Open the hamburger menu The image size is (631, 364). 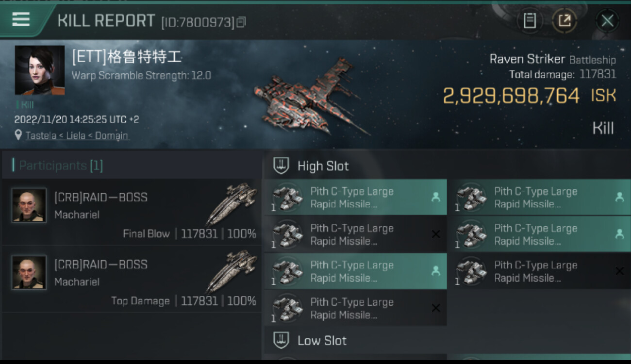click(x=21, y=19)
